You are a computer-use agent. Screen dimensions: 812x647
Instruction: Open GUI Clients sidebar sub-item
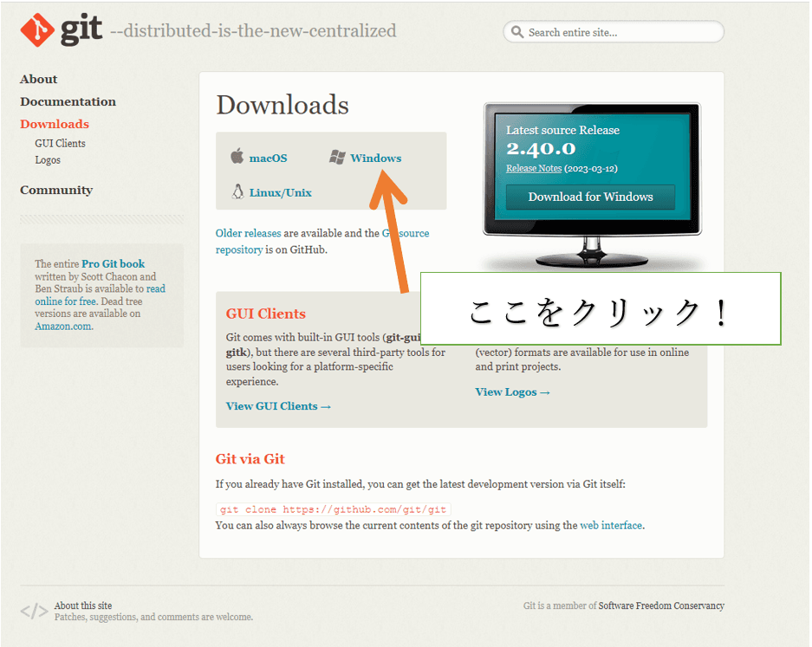60,143
